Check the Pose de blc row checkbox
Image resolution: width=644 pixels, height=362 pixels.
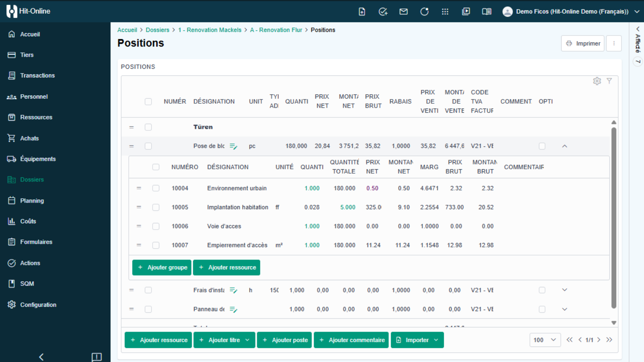click(148, 146)
